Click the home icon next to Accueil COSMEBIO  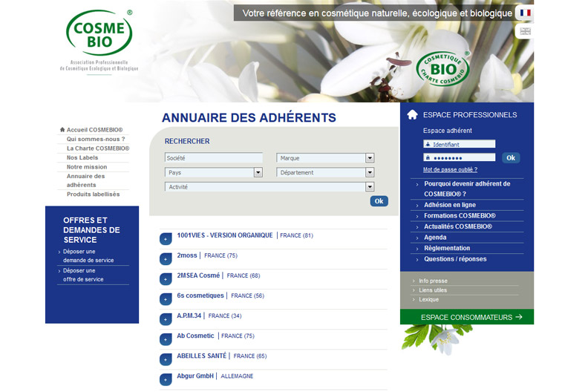click(x=62, y=129)
